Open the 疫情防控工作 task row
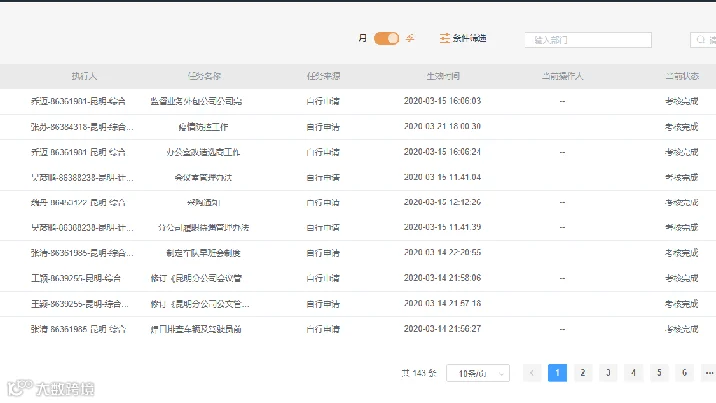The image size is (716, 403). (358, 127)
